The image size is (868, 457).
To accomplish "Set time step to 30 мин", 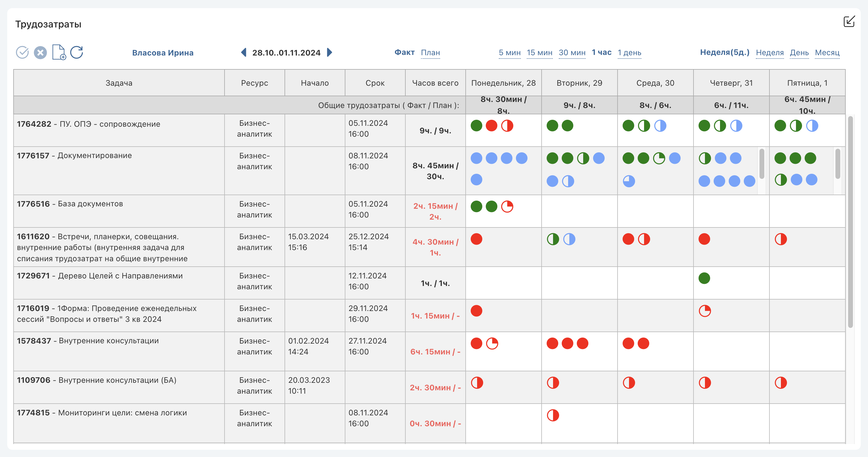I will pyautogui.click(x=572, y=52).
